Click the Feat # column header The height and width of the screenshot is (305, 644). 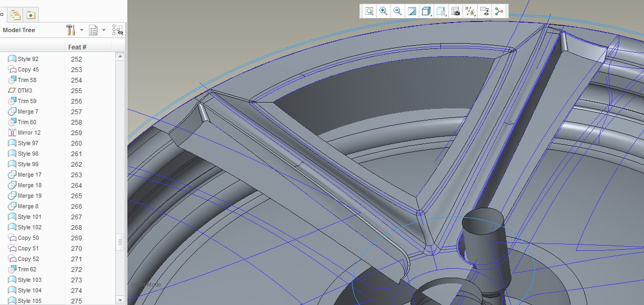[x=77, y=47]
